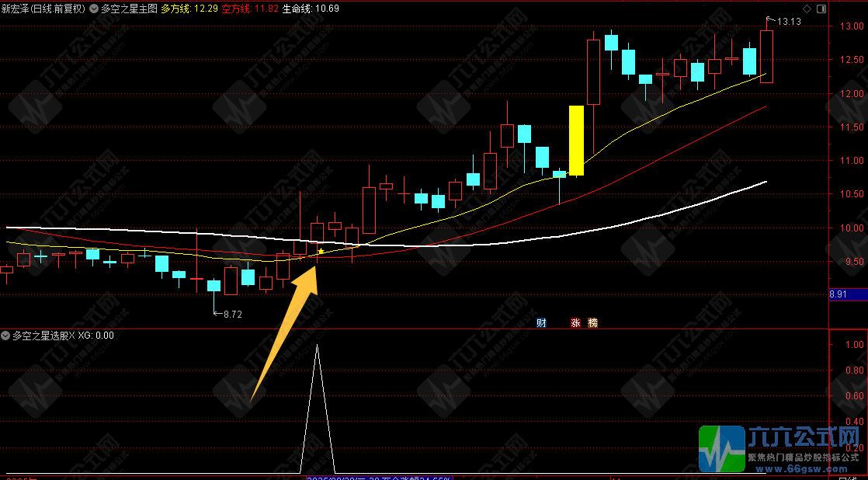The height and width of the screenshot is (480, 868).
Task: Expand the 多空之星主图 indicator dropdown arrow
Action: point(93,9)
